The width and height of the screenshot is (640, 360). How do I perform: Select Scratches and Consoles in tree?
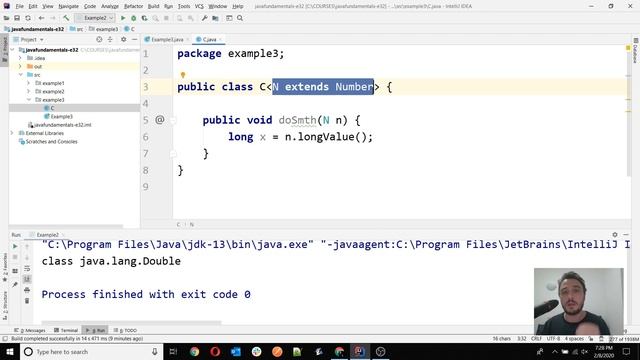tap(48, 142)
